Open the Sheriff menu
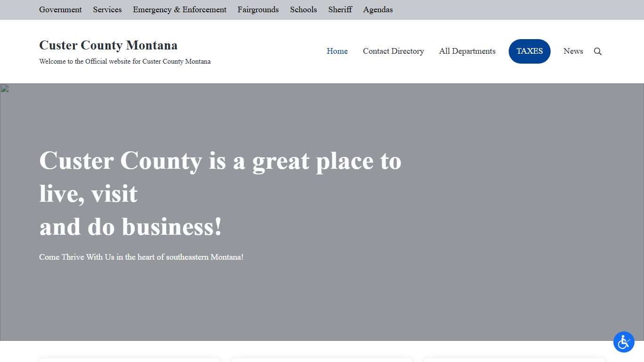This screenshot has height=362, width=644. pos(340,9)
